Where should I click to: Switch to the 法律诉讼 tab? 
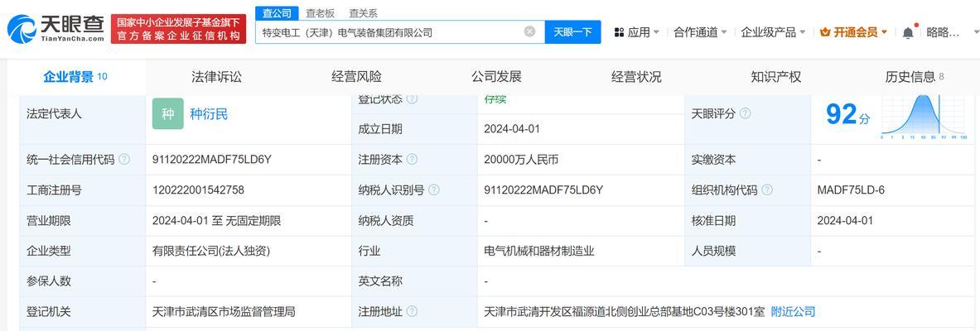click(x=216, y=77)
